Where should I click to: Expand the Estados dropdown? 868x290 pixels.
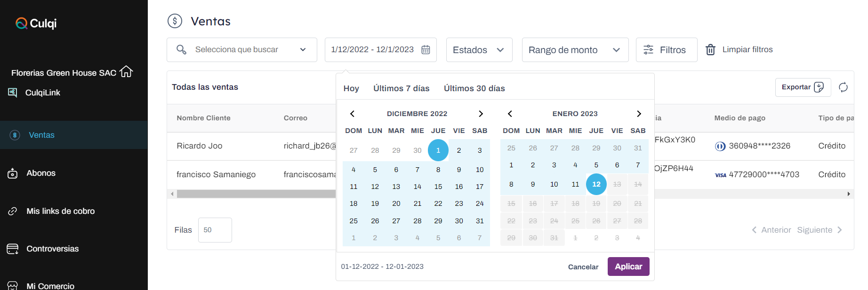pos(479,50)
